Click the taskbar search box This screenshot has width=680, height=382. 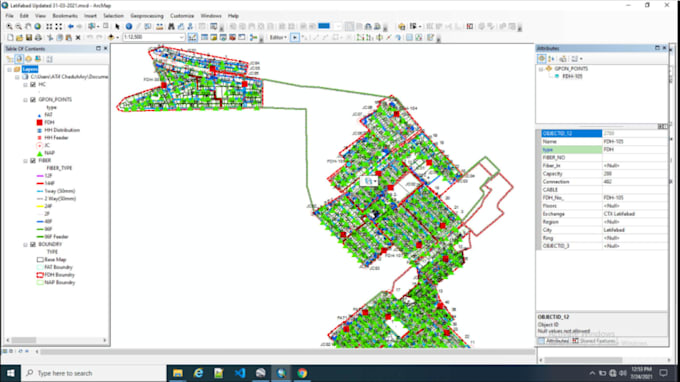94,373
